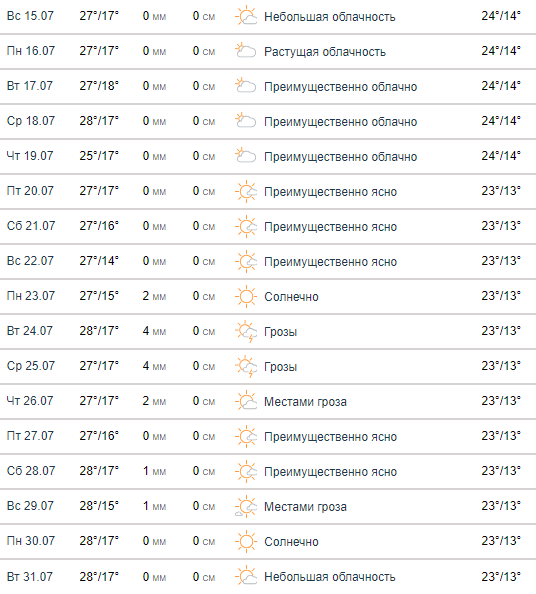Click 'Солнечно' text for Пн 23.07
This screenshot has height=594, width=536.
(x=291, y=297)
